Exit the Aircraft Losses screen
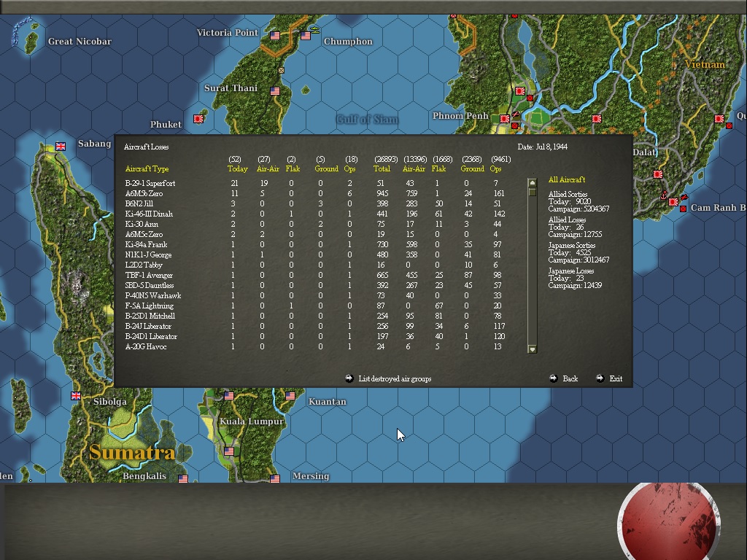 tap(616, 378)
